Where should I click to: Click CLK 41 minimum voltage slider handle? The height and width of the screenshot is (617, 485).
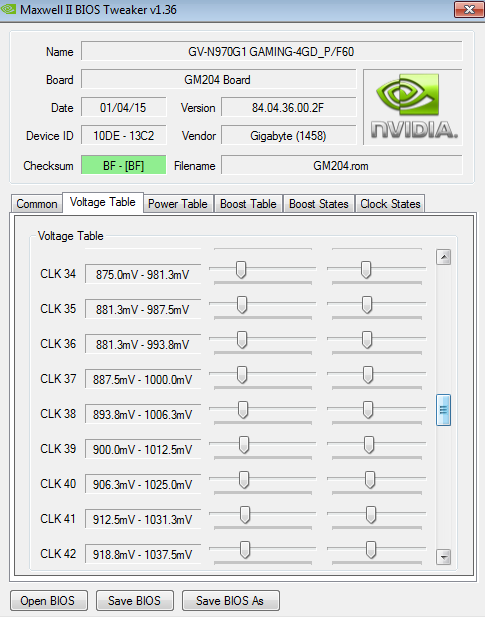click(x=245, y=515)
